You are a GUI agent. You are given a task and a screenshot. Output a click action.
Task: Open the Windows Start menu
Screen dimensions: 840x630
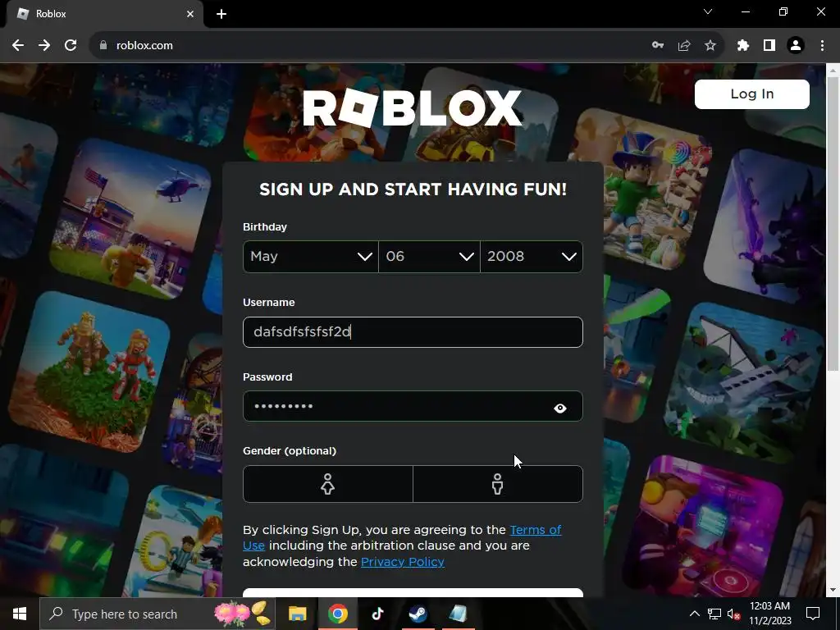click(x=20, y=614)
